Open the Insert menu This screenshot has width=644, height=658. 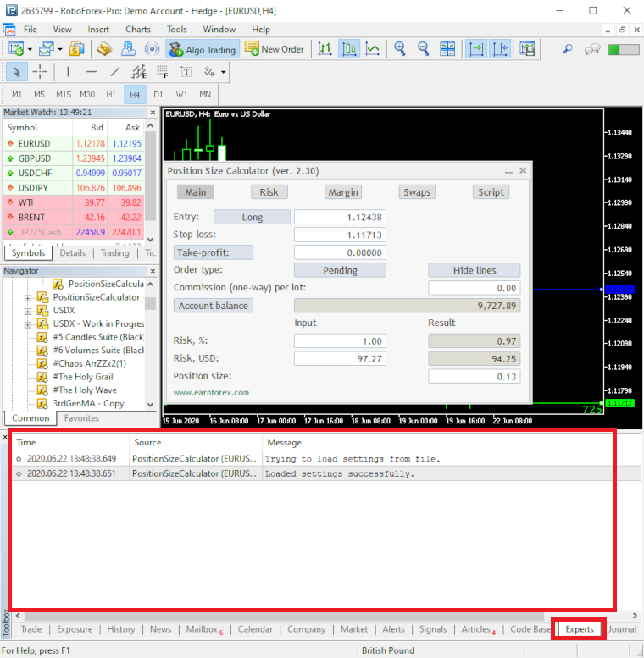[x=98, y=30]
